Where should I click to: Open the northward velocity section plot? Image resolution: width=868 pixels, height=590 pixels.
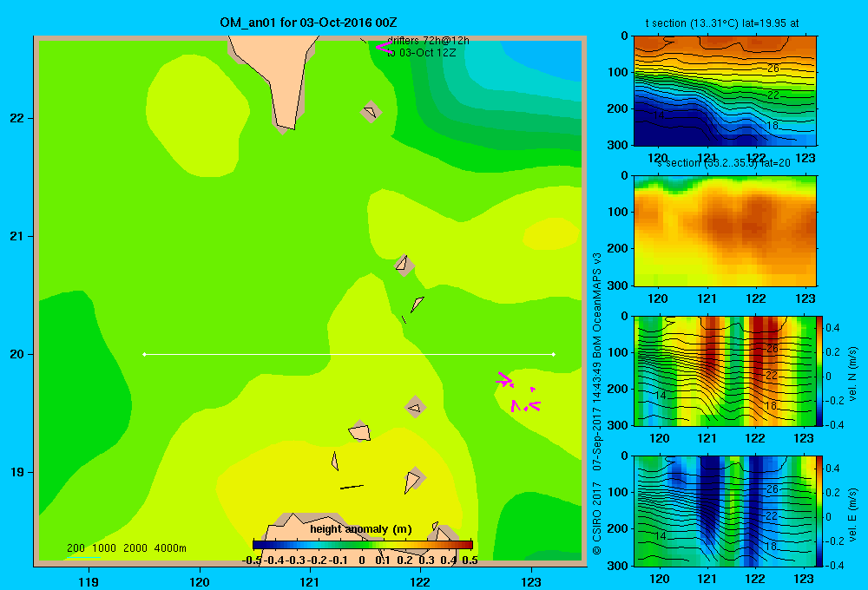click(x=725, y=370)
